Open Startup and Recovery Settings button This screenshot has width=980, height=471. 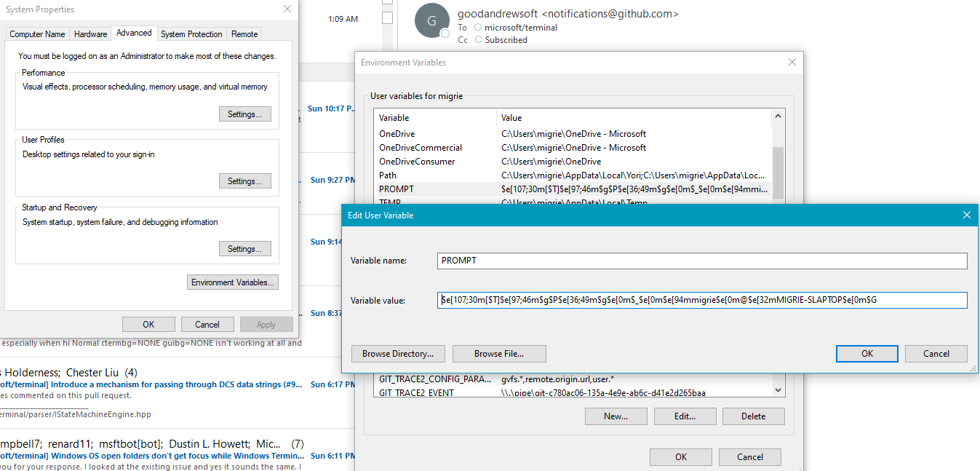(245, 249)
